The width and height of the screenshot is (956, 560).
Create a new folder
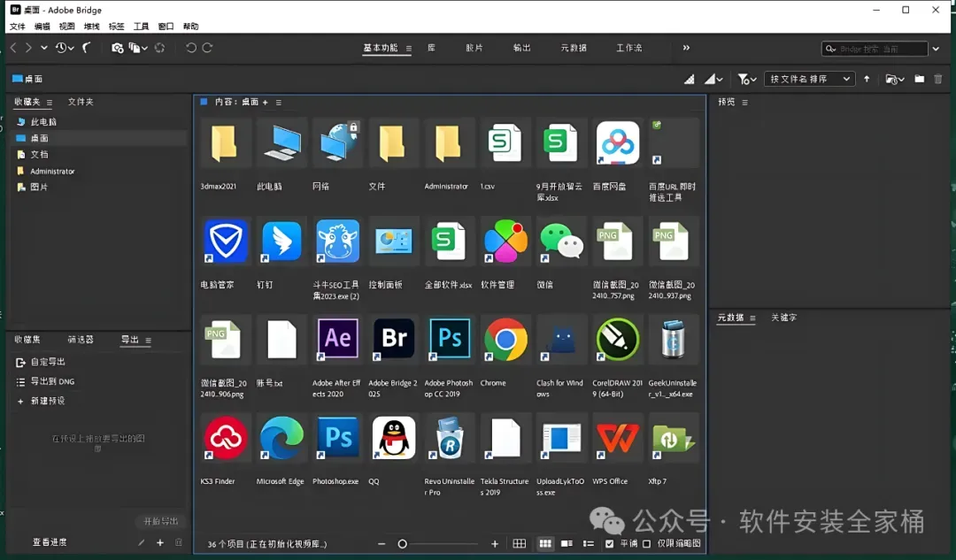[920, 80]
